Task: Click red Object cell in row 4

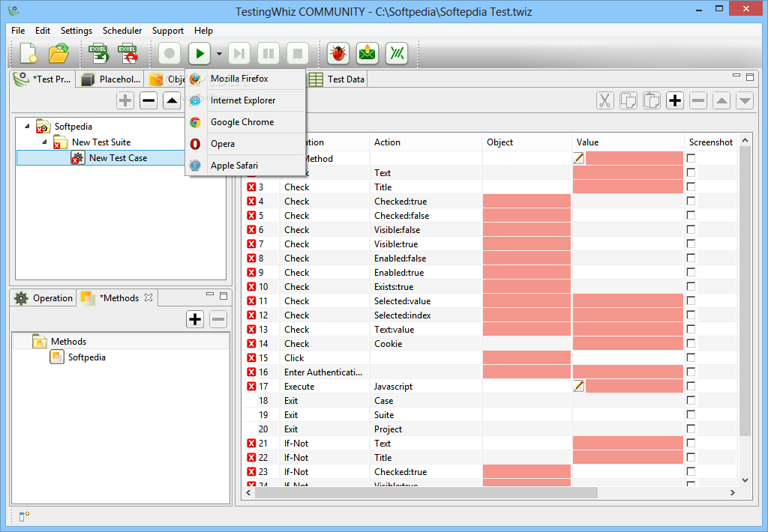Action: 526,201
